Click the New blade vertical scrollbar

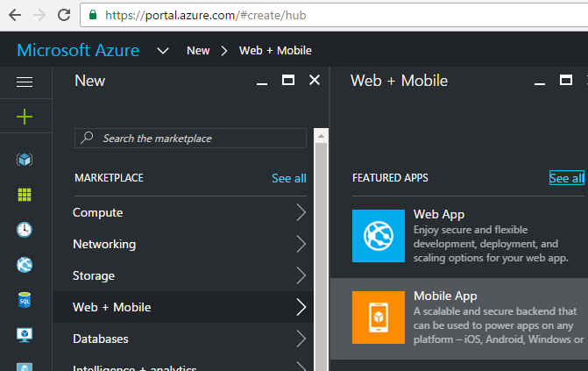(x=321, y=255)
